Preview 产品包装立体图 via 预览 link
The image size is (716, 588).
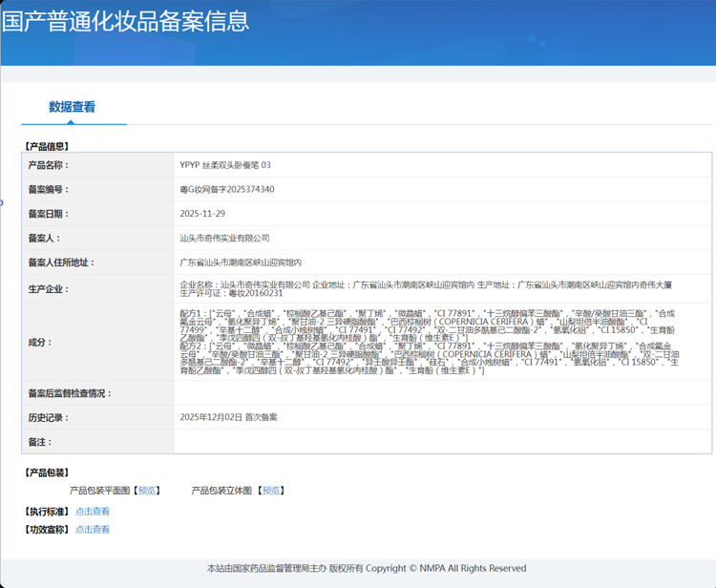(x=271, y=491)
